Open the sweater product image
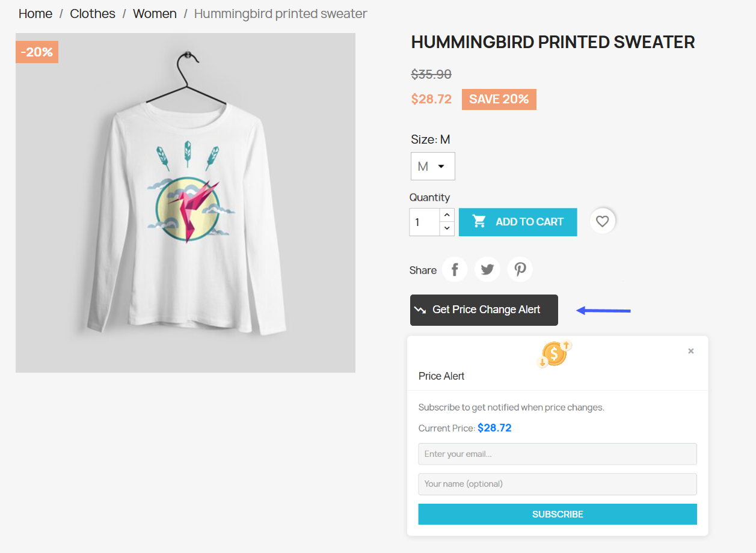 click(x=185, y=203)
